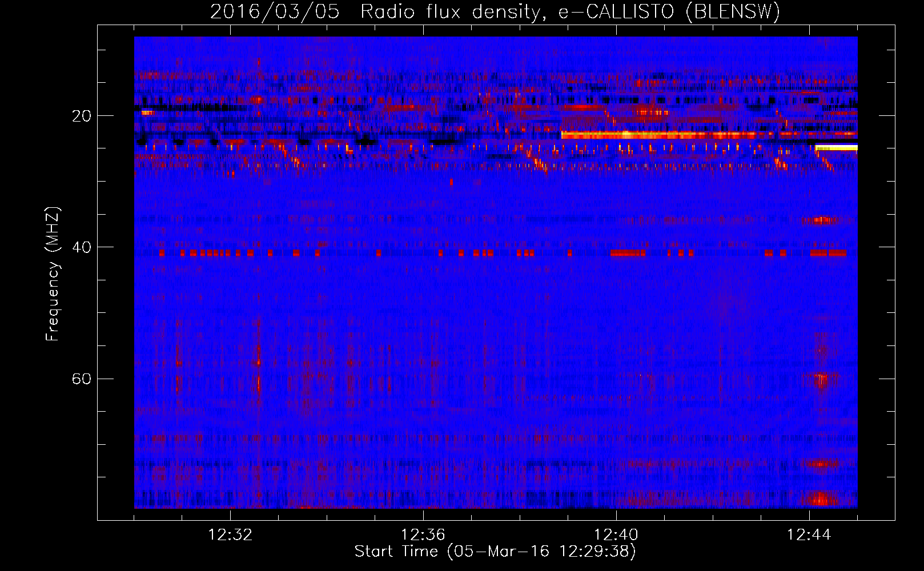Click the x-axis time label '12:44'
The image size is (924, 571).
pyautogui.click(x=809, y=534)
